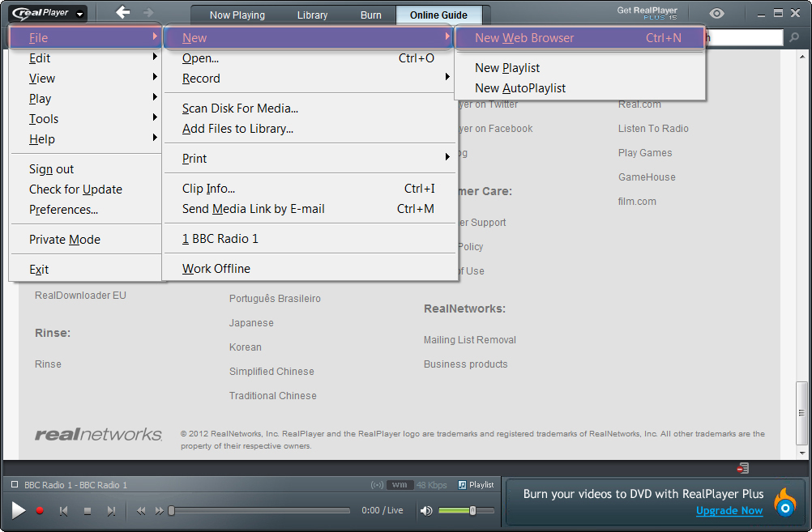Viewport: 812px width, 532px height.
Task: Click the red blocked-list icon above the ad
Action: 742,468
